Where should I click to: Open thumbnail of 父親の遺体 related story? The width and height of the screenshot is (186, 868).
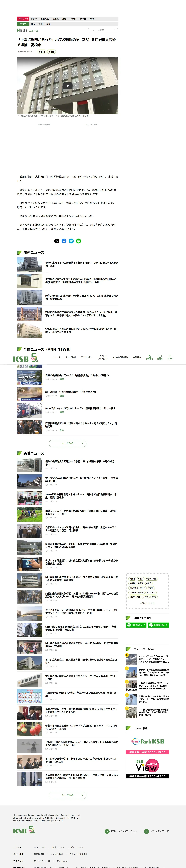pyautogui.click(x=30, y=330)
